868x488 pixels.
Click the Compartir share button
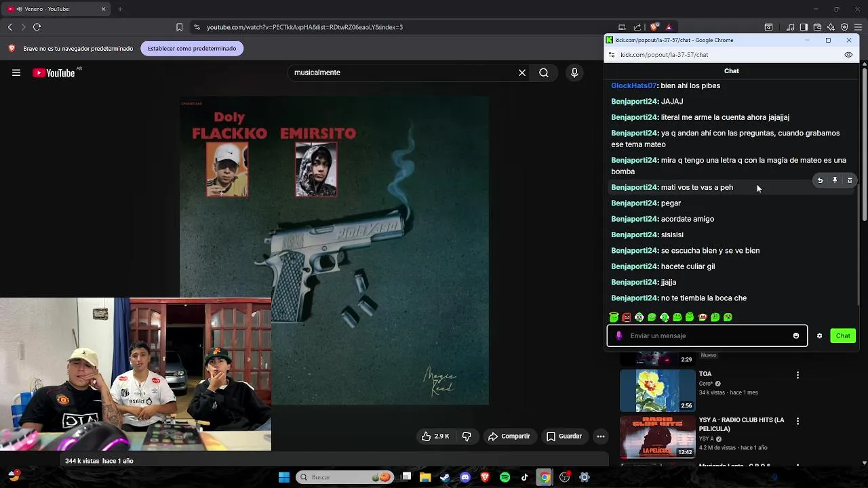click(x=509, y=436)
